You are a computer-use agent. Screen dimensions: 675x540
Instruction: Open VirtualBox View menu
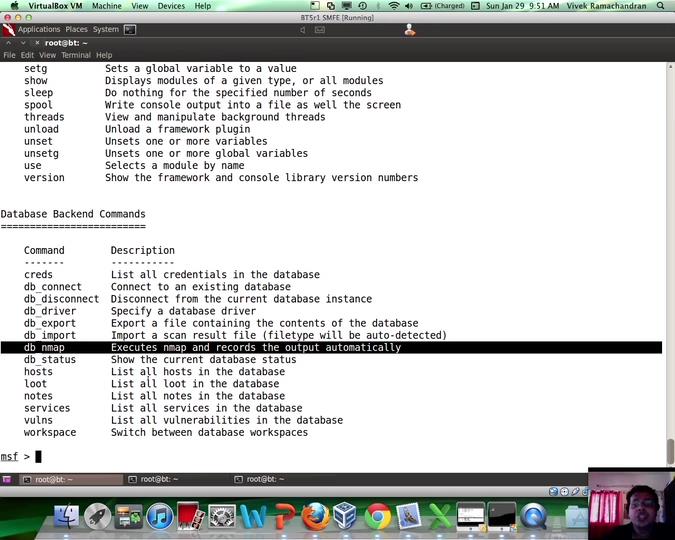[139, 6]
